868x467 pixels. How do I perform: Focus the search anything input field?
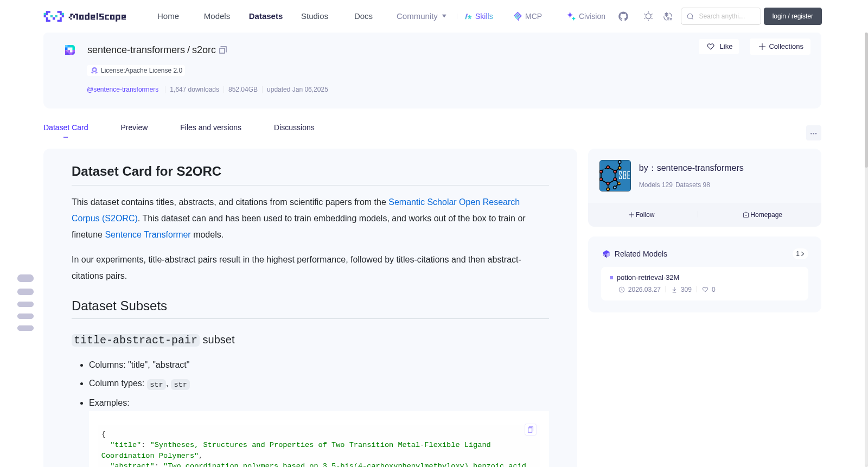coord(721,16)
